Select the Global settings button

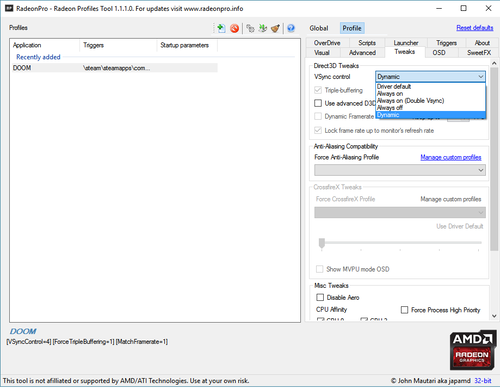(x=319, y=28)
